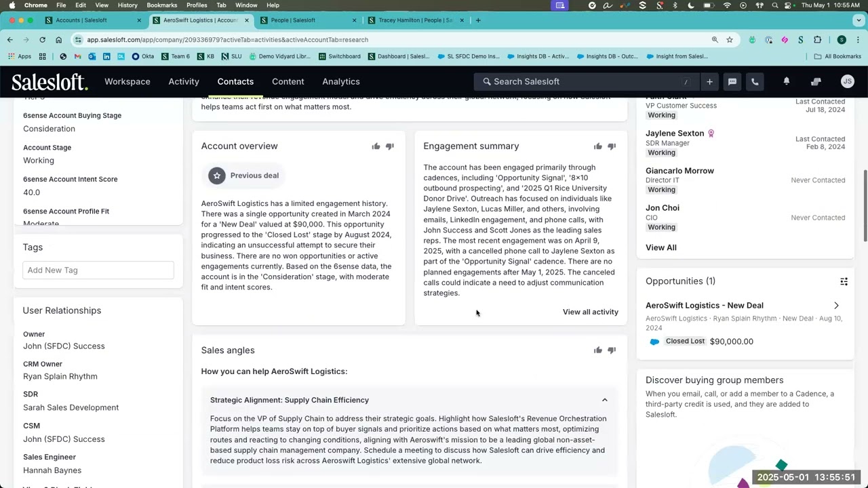Screen dimensions: 868x488
Task: Click the Discover buying group members heading
Action: point(714,380)
